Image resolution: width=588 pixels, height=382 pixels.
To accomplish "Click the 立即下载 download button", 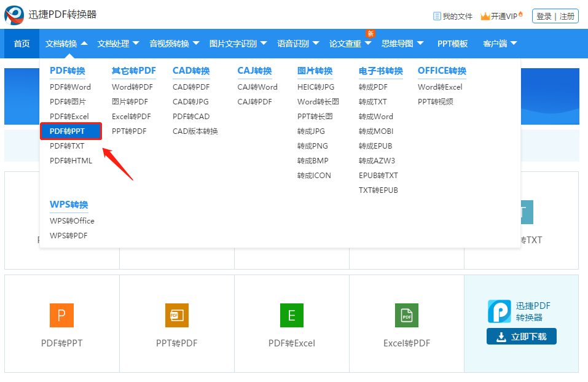I will point(522,337).
